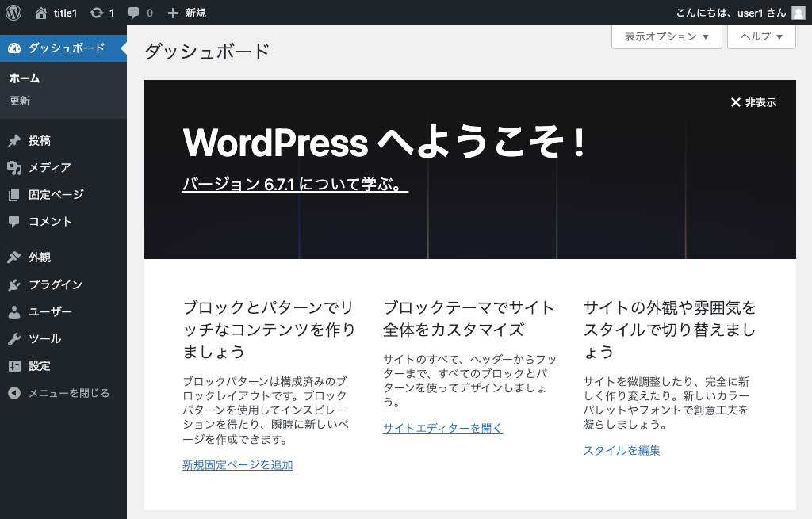Click the 投稿 pushpin icon
This screenshot has height=519, width=812.
(14, 141)
